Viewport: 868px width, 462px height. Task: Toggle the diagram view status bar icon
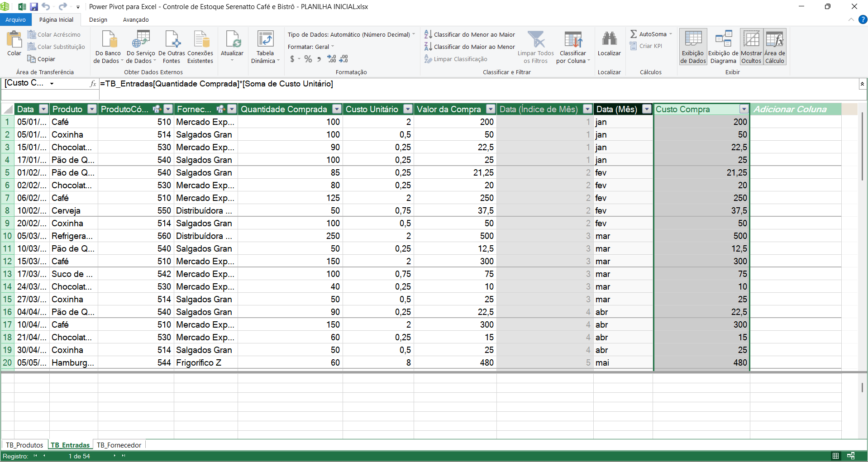[851, 456]
